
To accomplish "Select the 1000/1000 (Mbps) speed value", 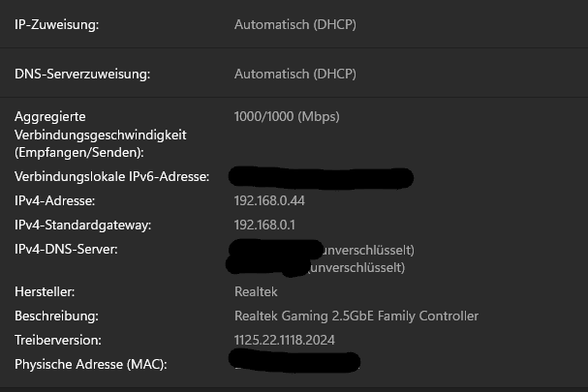I will coord(286,117).
